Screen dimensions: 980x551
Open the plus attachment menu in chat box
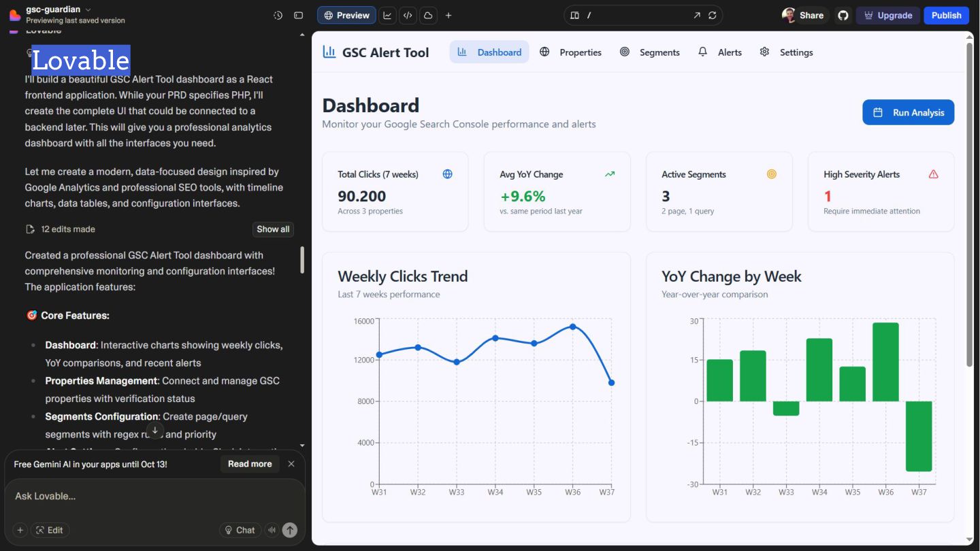point(20,530)
